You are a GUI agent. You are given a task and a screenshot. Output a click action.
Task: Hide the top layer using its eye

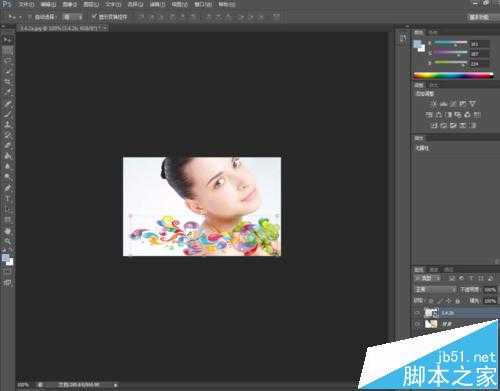coord(418,313)
